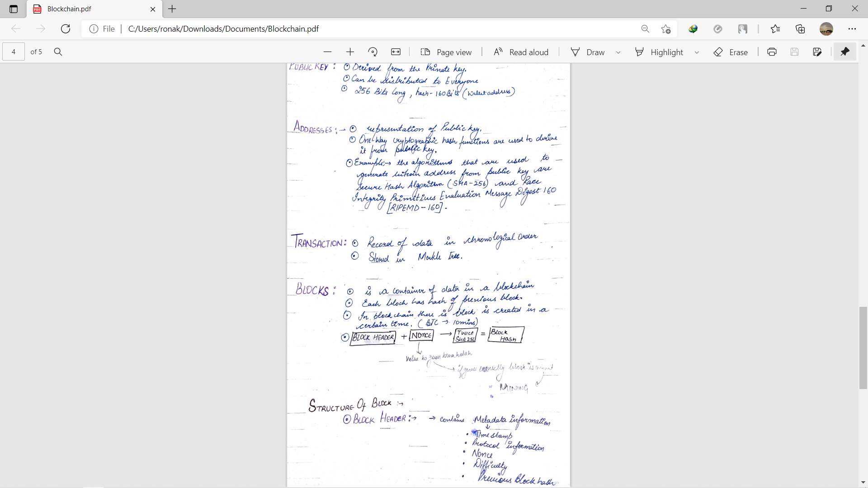The image size is (868, 488).
Task: Zoom out using the minus icon
Action: point(328,52)
